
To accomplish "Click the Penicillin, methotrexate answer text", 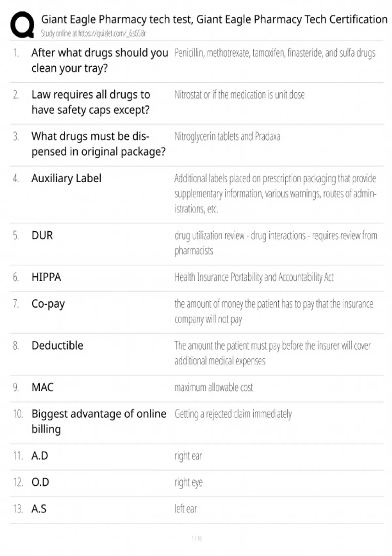I will coord(275,53).
